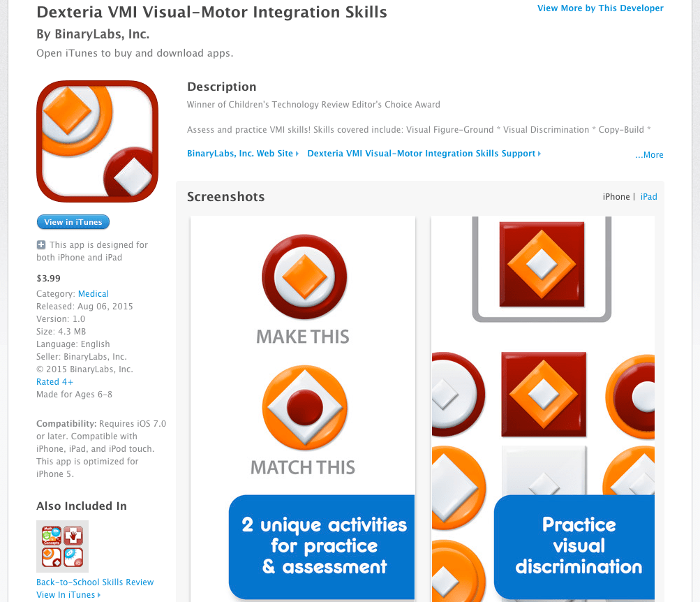The width and height of the screenshot is (700, 602).
Task: Open the Medical category link
Action: click(x=94, y=294)
